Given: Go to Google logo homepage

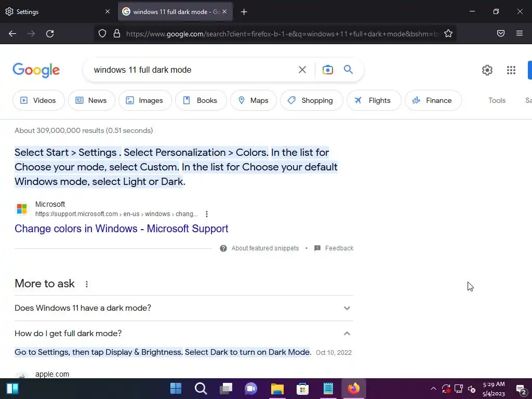Looking at the screenshot, I should tap(36, 70).
